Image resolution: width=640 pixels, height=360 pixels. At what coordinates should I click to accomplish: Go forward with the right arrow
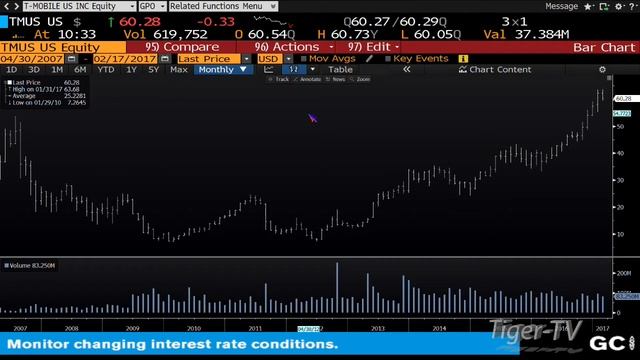[16, 6]
